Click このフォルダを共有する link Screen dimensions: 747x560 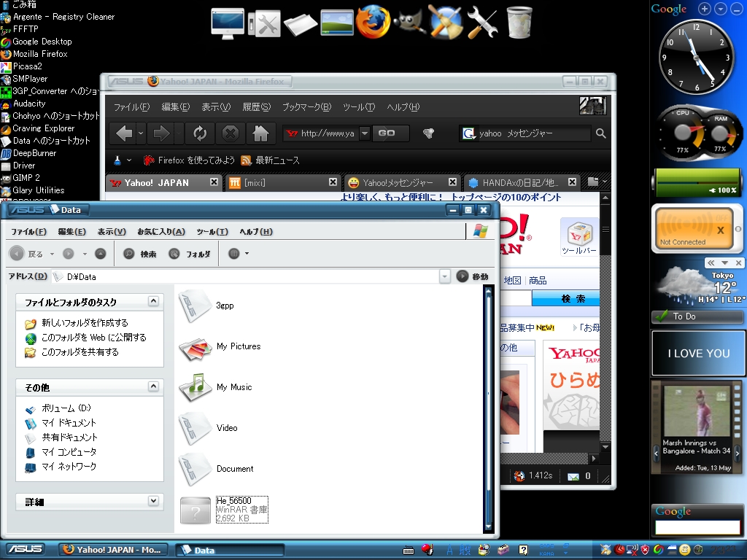pos(80,352)
